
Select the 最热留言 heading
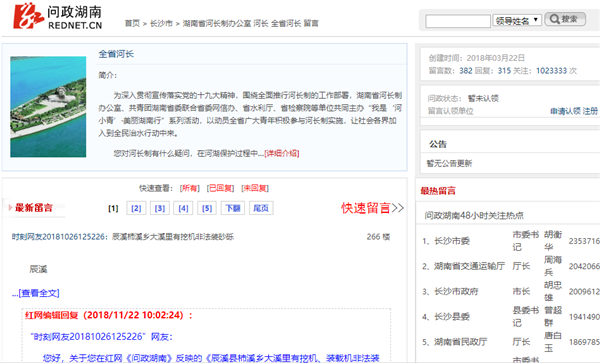point(438,191)
